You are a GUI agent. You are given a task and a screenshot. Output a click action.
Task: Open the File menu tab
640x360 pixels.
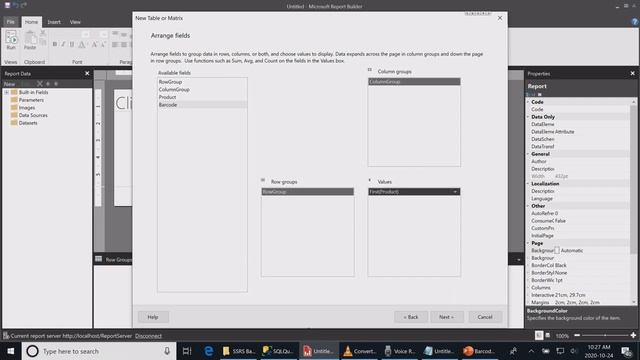(11, 22)
